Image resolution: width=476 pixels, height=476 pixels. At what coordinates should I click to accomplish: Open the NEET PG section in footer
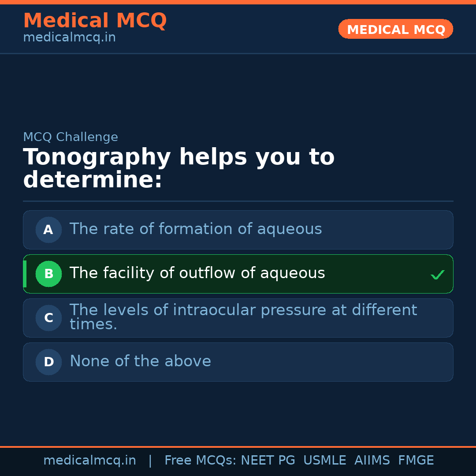pos(268,460)
